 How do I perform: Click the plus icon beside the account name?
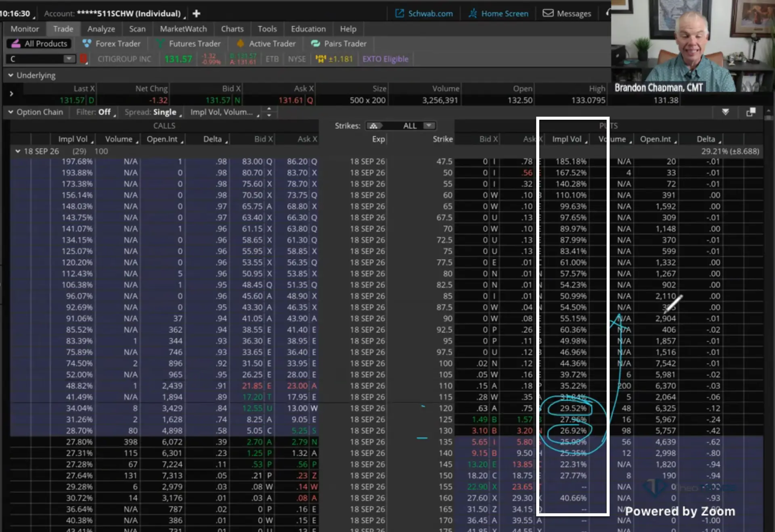coord(197,14)
